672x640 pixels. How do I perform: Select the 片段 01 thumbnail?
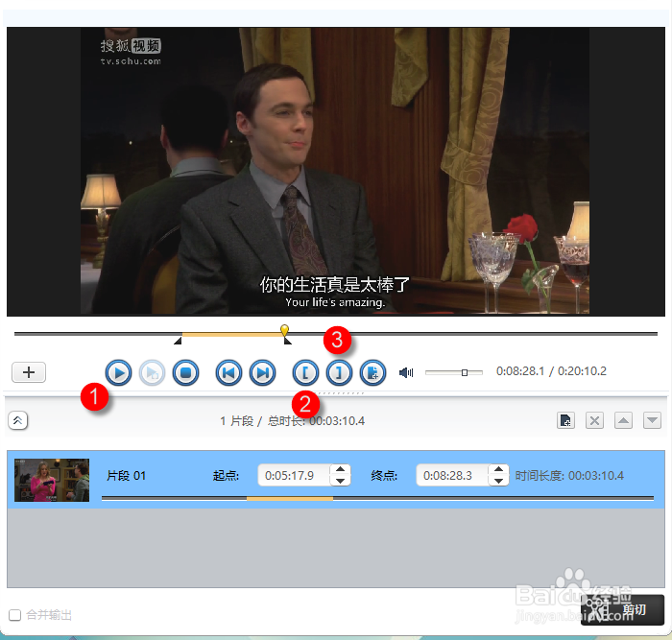click(x=52, y=480)
